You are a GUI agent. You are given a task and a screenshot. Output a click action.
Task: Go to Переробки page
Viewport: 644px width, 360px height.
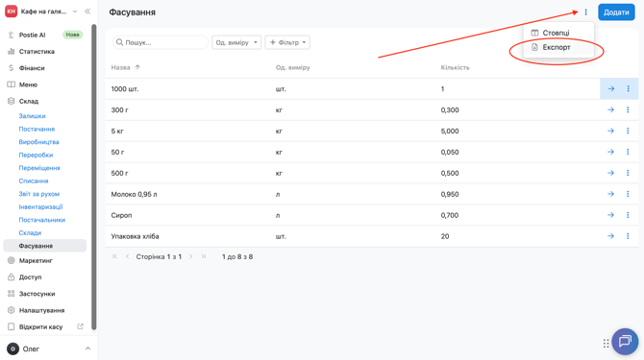pyautogui.click(x=36, y=155)
